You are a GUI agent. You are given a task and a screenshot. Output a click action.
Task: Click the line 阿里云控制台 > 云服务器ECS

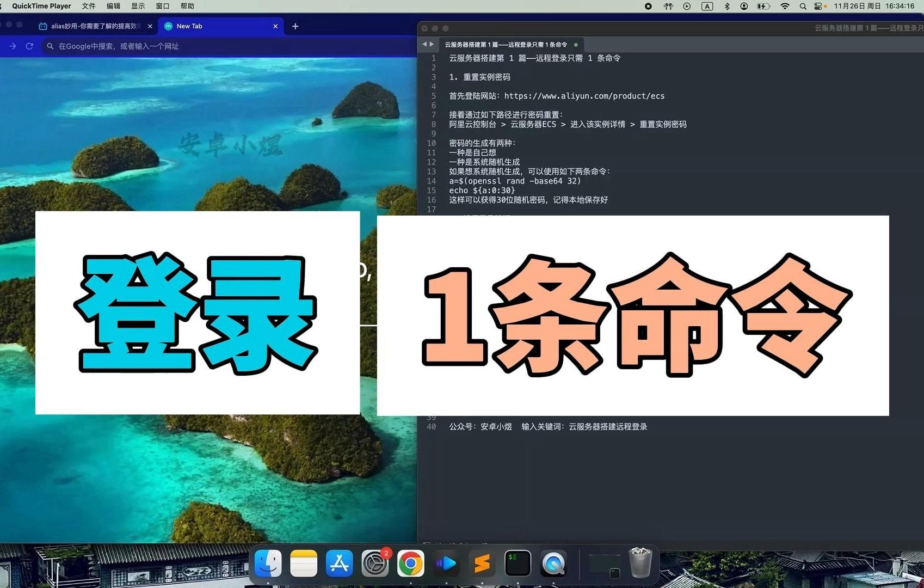click(x=568, y=124)
